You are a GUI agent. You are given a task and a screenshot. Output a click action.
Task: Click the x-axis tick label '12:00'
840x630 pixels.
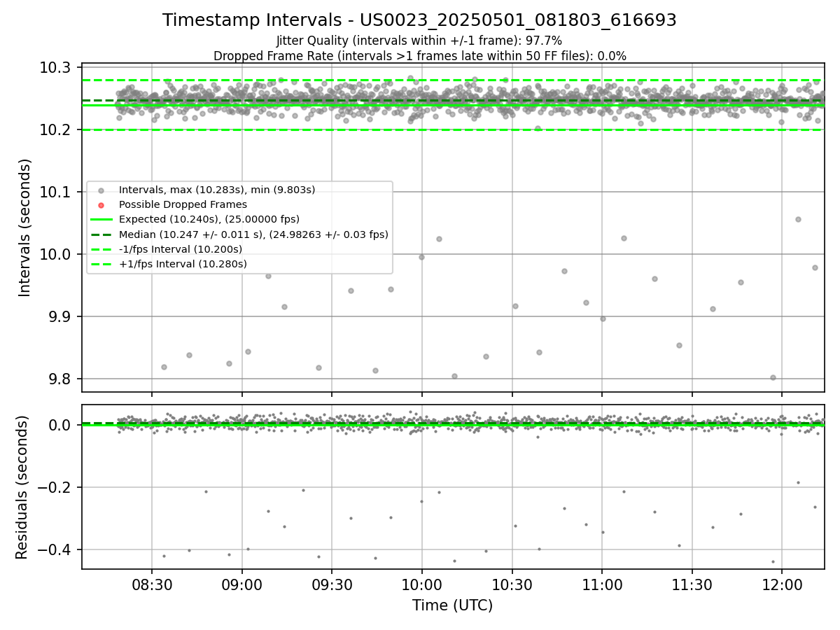point(782,587)
